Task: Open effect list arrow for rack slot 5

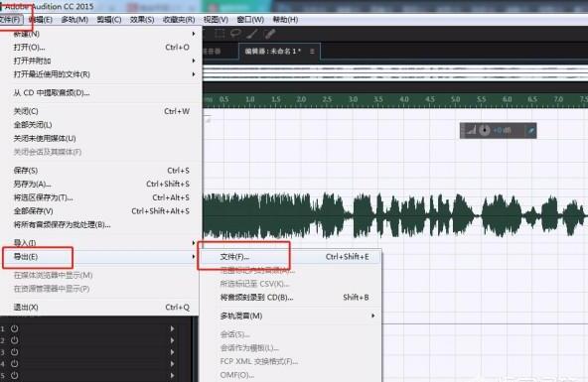Action: click(x=172, y=375)
